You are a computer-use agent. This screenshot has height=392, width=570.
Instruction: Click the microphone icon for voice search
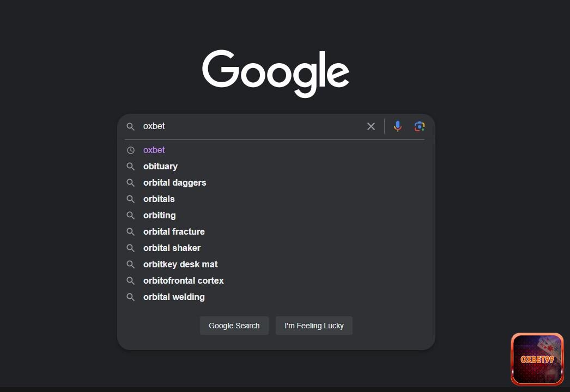(397, 126)
